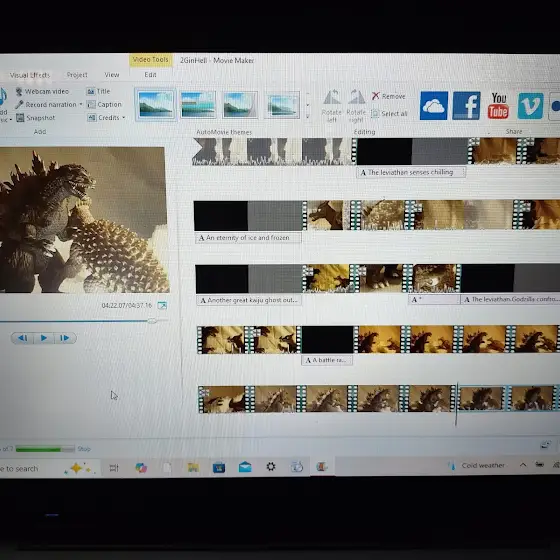Start Record narration
Viewport: 560px width, 560px height.
(x=46, y=104)
